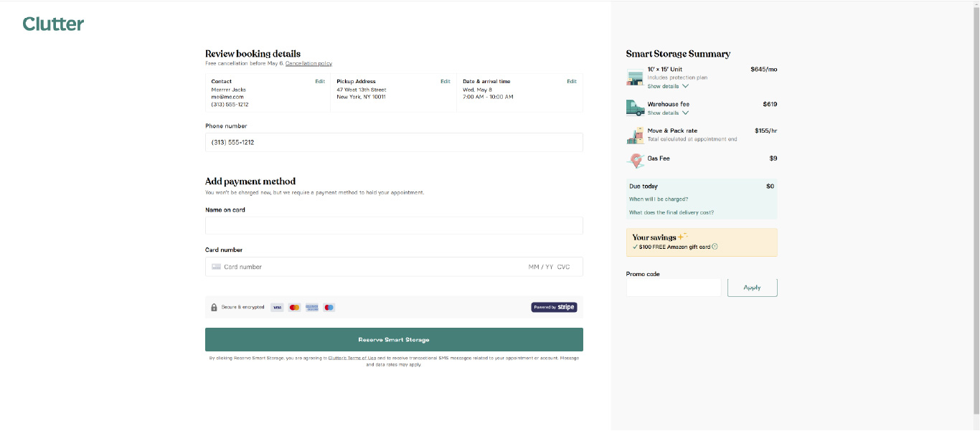980x431 pixels.
Task: Open the Cancellation policy
Action: (308, 63)
